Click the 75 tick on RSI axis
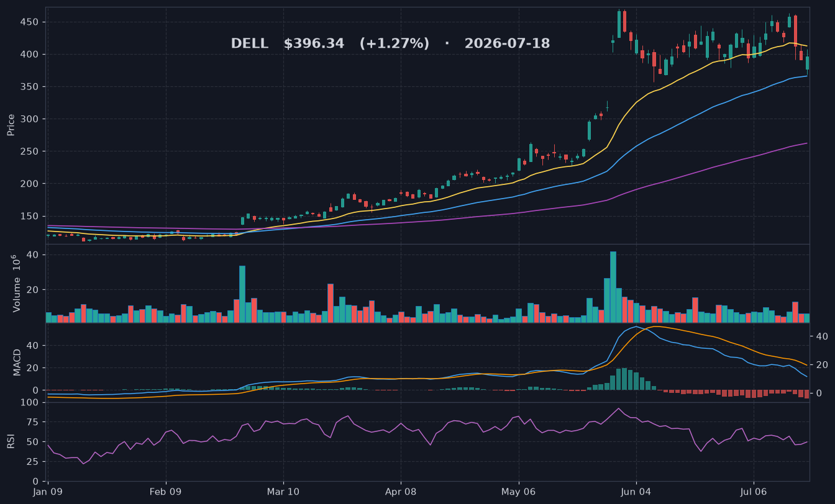 coord(33,423)
